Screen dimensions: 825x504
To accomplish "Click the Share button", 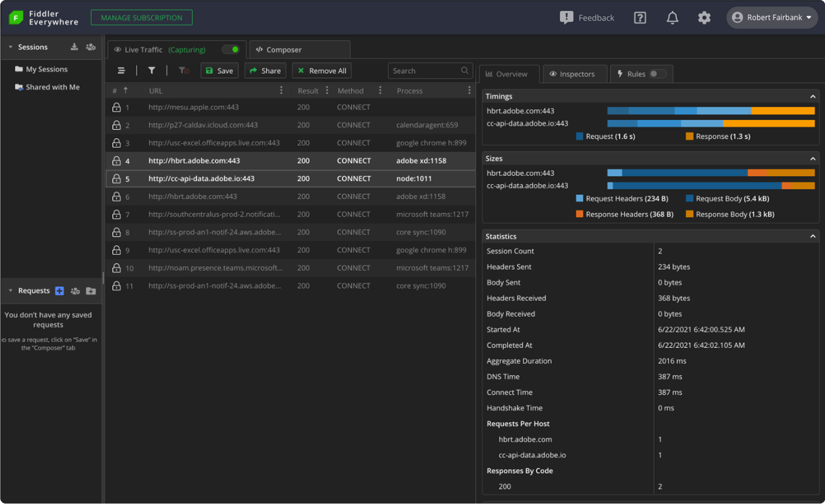I will pos(265,71).
